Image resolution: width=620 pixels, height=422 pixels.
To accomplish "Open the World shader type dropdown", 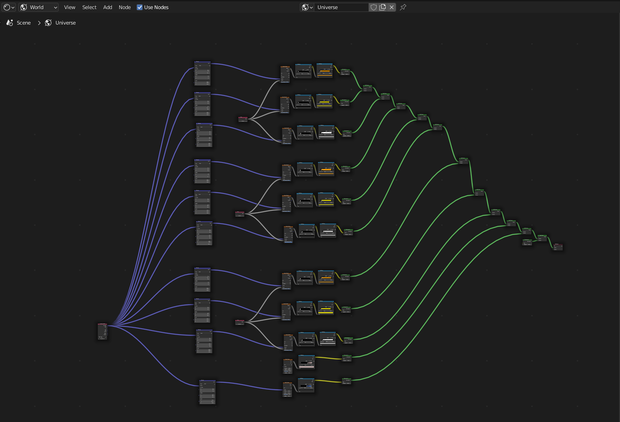I will [x=38, y=7].
